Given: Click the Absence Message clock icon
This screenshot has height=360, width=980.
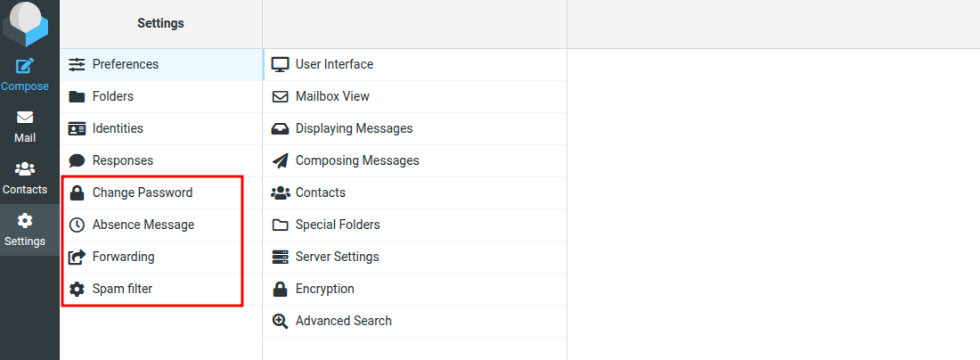Looking at the screenshot, I should (77, 225).
